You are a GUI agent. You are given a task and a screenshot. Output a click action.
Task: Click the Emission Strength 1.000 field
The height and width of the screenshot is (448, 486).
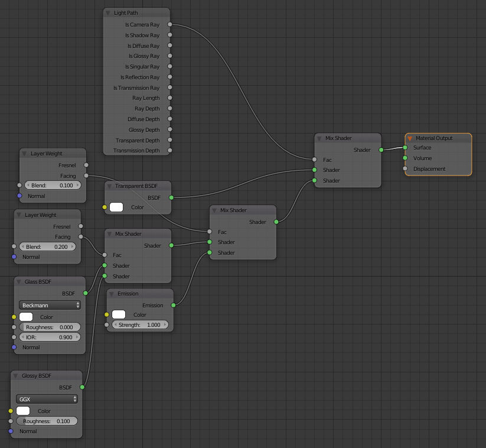140,325
